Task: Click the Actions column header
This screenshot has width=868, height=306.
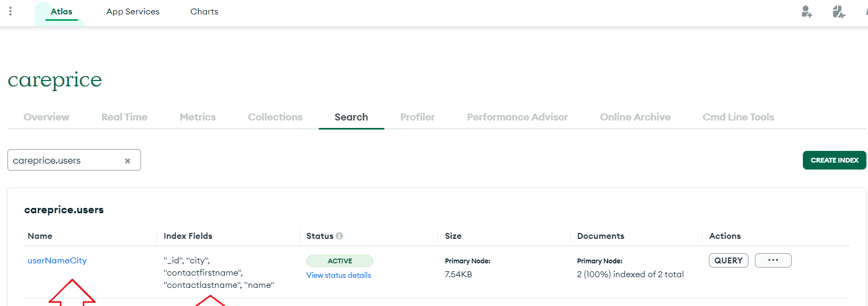Action: coord(725,236)
